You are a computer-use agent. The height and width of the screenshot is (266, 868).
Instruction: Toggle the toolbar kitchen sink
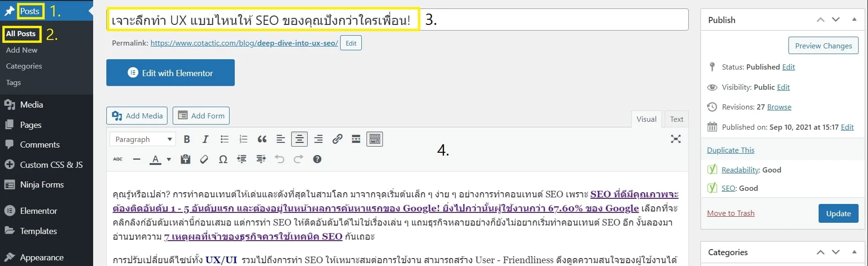coord(374,139)
